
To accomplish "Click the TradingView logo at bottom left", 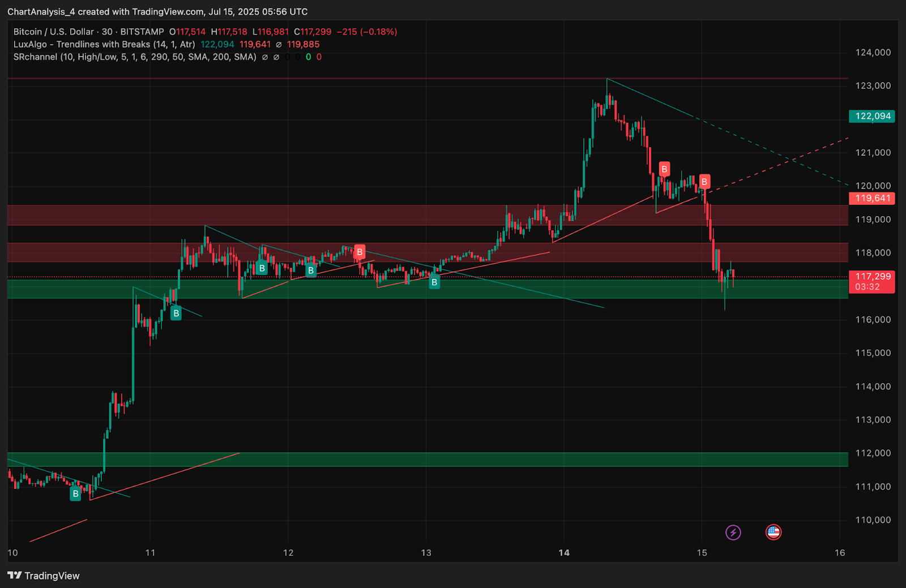I will tap(44, 576).
